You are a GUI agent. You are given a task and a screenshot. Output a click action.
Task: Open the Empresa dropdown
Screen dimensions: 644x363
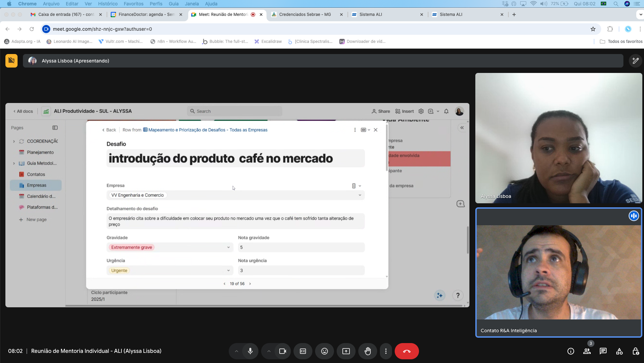pos(235,195)
